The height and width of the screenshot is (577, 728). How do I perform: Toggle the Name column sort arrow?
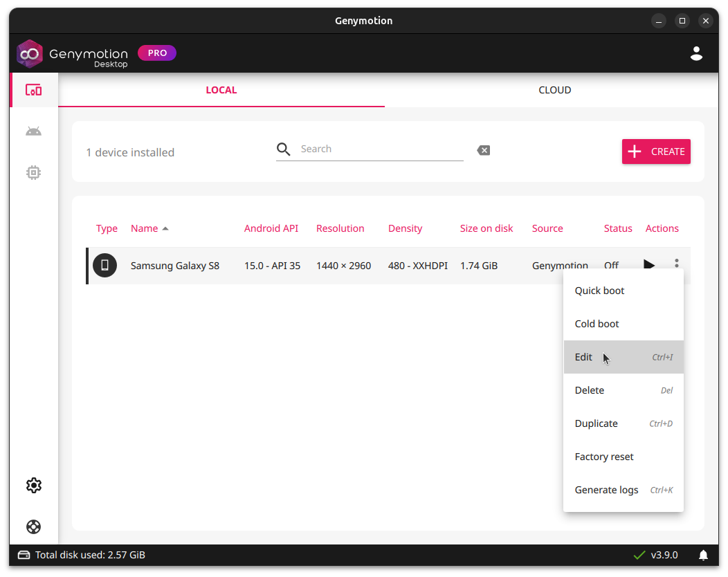(x=167, y=228)
